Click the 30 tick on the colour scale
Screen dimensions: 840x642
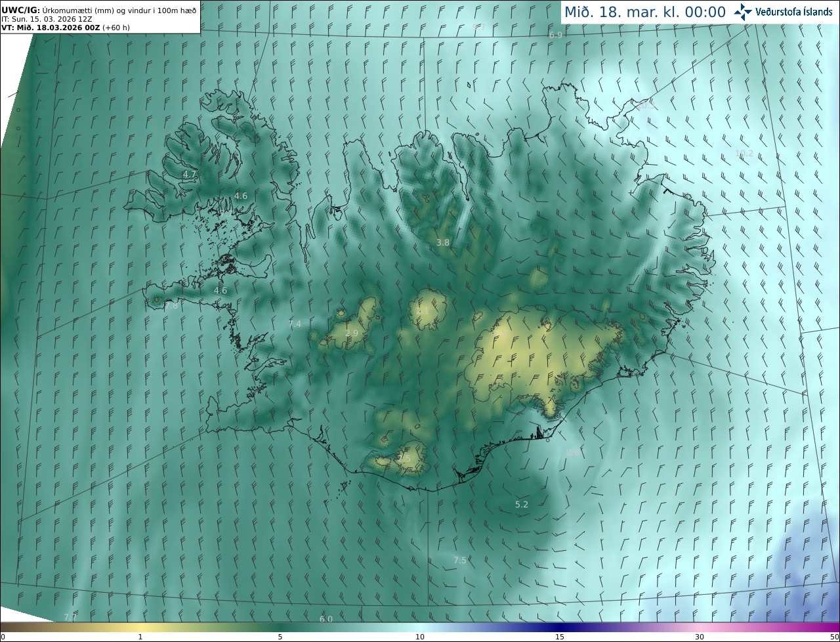[700, 637]
